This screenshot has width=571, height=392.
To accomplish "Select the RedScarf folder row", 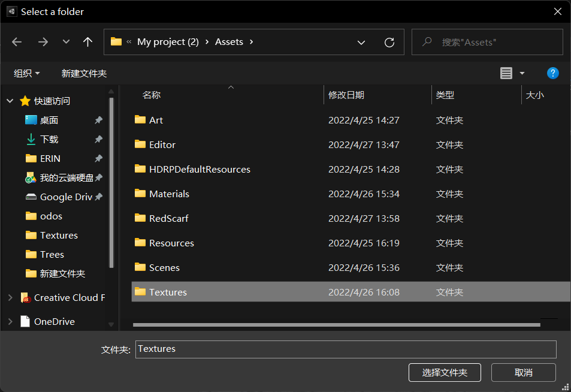I will [351, 218].
